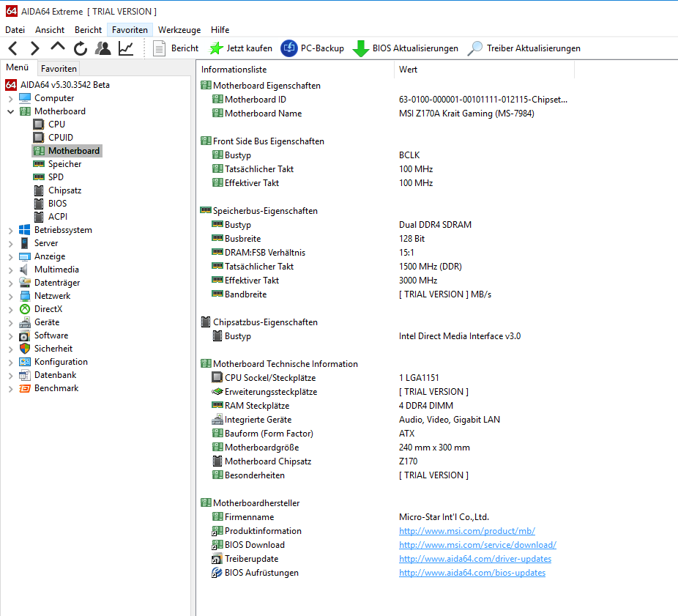This screenshot has height=616, width=678.
Task: Click the Jetzt kaufen button label
Action: 250,48
